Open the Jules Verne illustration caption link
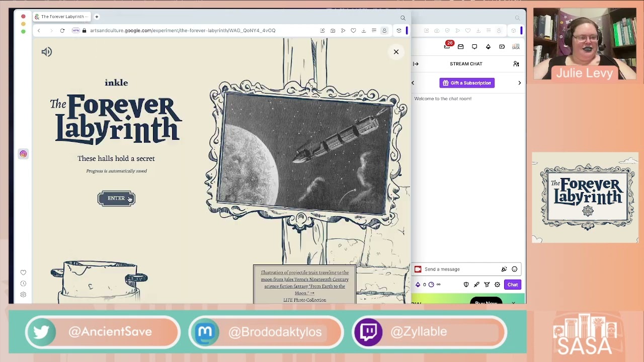This screenshot has width=644, height=362. (x=304, y=283)
